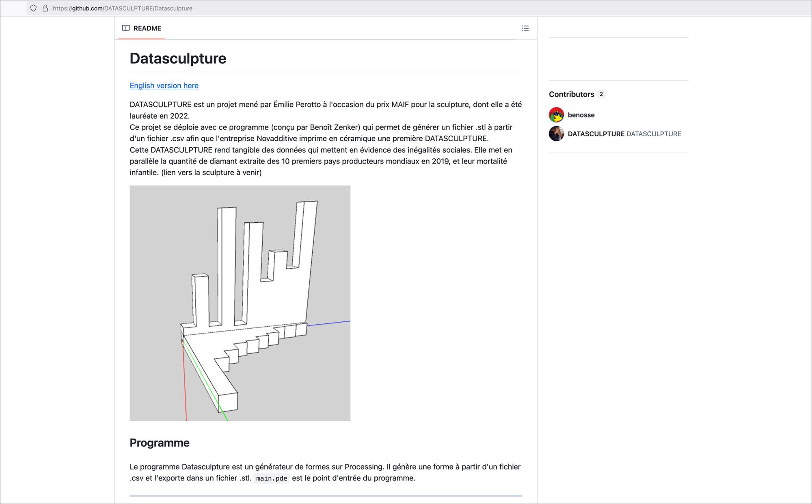Click benosse's contributor avatar
The image size is (812, 504).
click(x=556, y=115)
